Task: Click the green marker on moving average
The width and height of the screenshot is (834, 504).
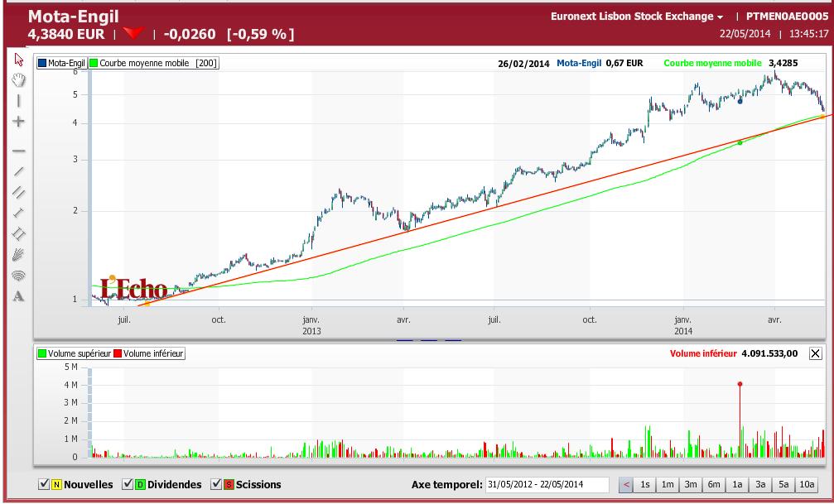Action: [x=740, y=142]
